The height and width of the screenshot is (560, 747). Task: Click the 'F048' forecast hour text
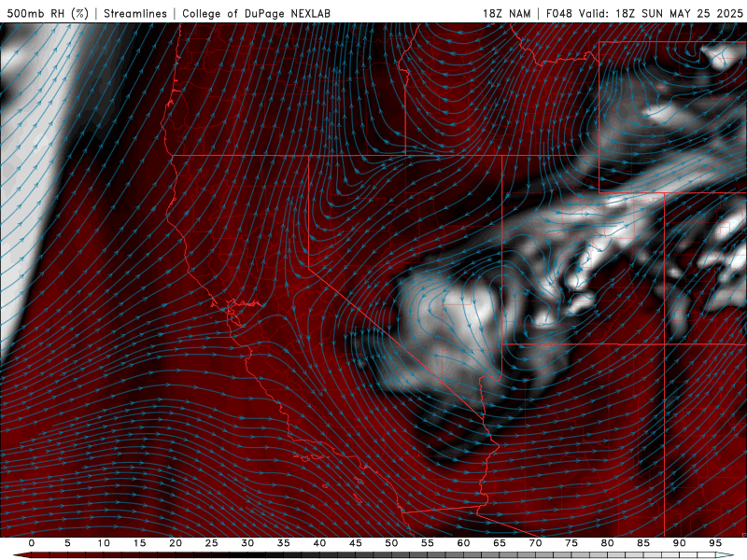(x=558, y=13)
